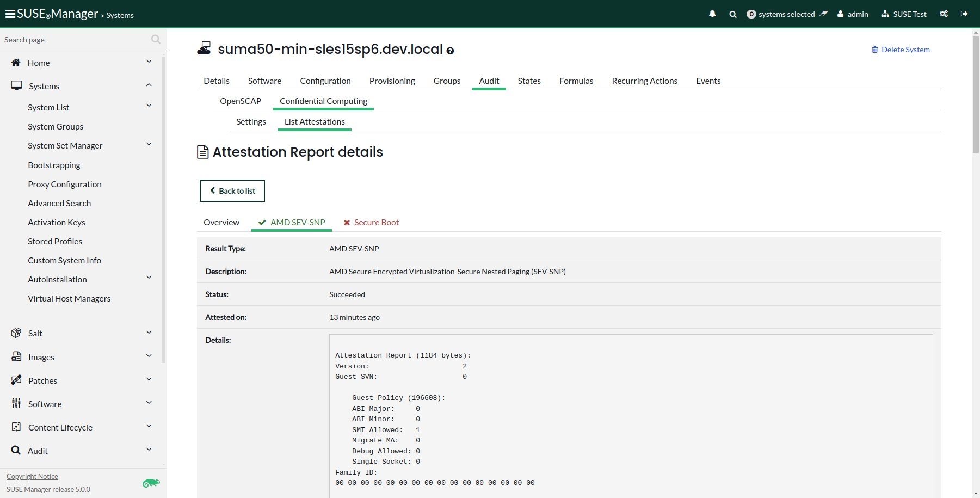Click the Patches sidebar icon

[16, 380]
